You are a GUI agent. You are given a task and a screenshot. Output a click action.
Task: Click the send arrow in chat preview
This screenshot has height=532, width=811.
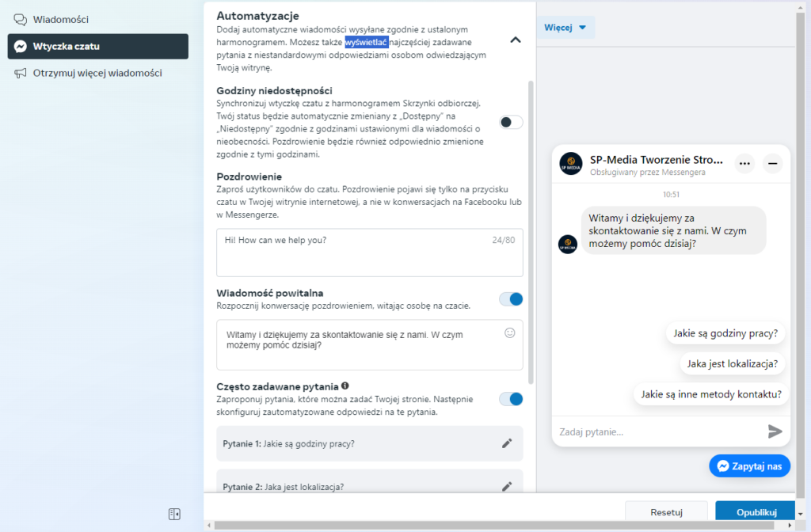pyautogui.click(x=775, y=431)
